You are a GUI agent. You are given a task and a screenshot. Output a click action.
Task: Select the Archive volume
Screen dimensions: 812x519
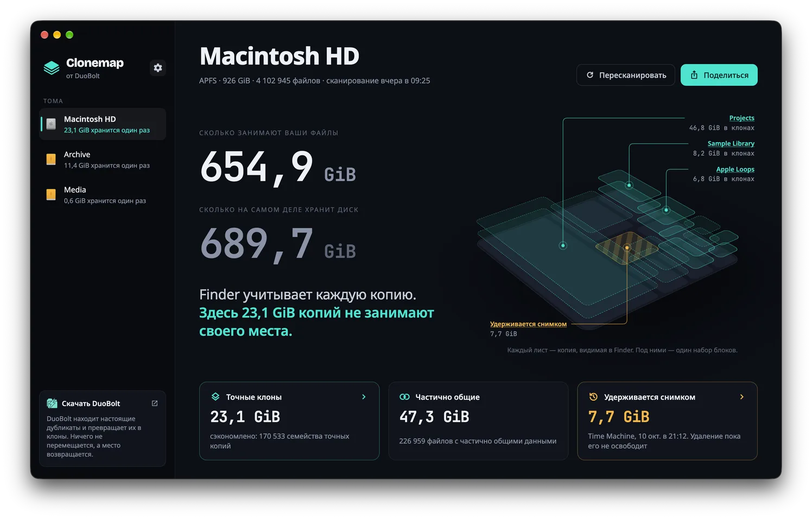(x=103, y=160)
